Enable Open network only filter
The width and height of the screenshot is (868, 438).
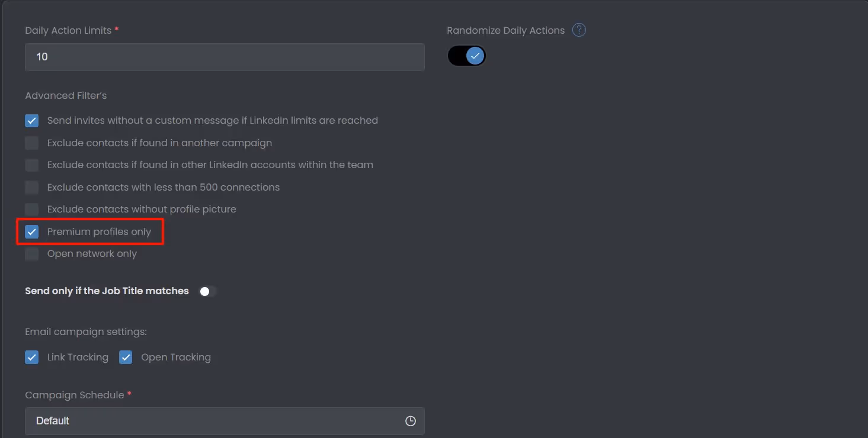pyautogui.click(x=31, y=253)
